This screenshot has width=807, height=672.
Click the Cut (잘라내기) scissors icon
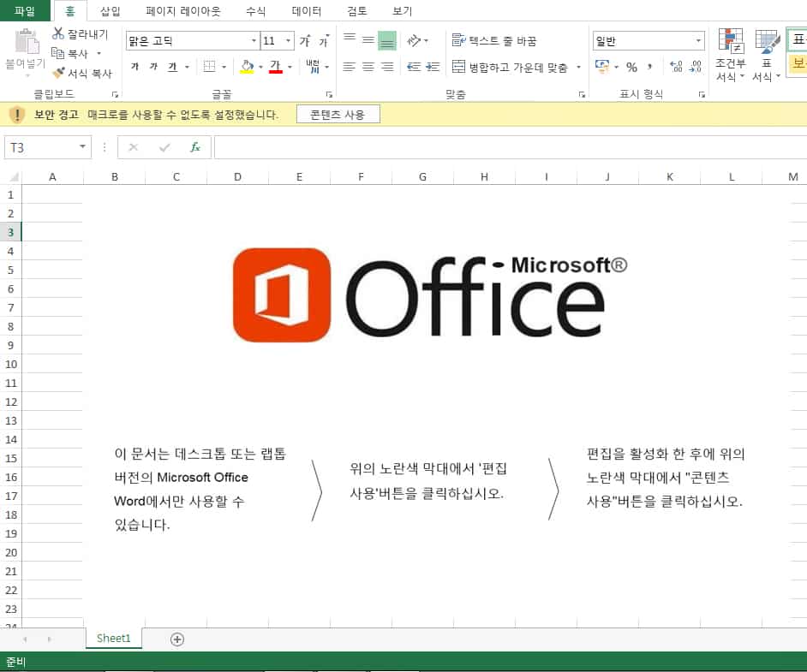tap(58, 34)
